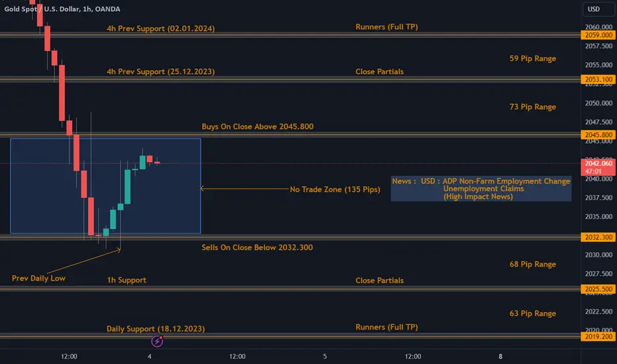The height and width of the screenshot is (364, 617).
Task: Click 'Close Partials' label near 2053.100 line
Action: (x=380, y=71)
